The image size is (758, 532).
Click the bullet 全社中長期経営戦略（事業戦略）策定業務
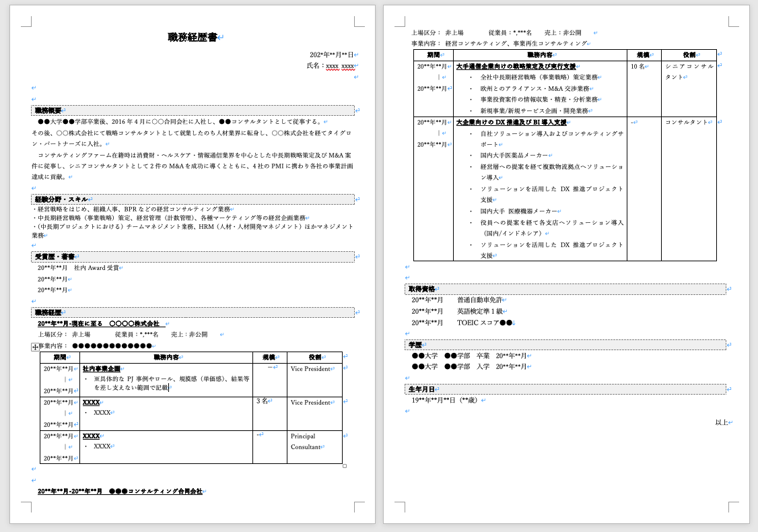point(539,77)
